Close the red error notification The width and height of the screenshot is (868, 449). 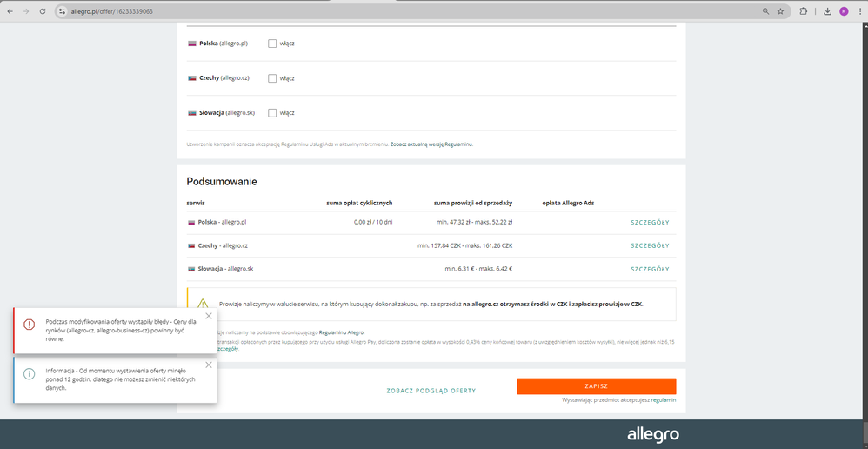pyautogui.click(x=208, y=316)
